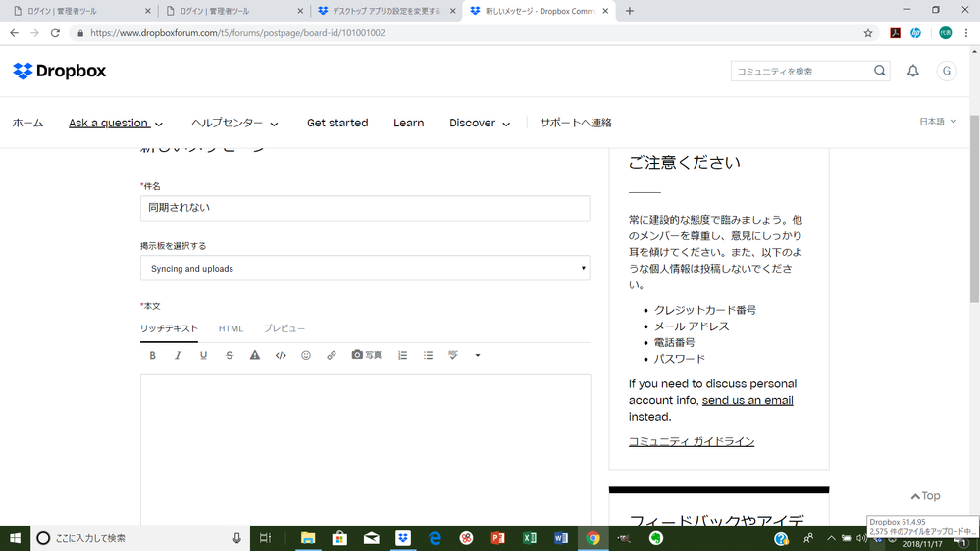
Task: Open the Mail app from the taskbar
Action: pyautogui.click(x=371, y=538)
